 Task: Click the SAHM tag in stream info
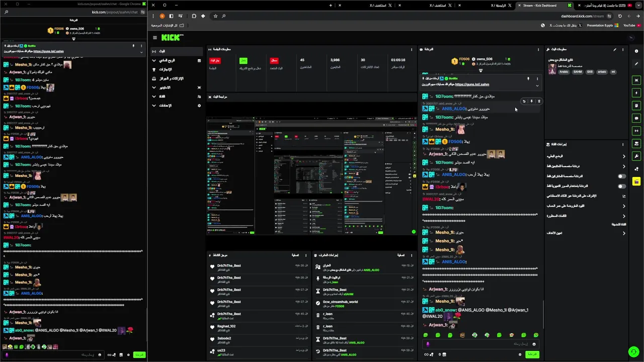pyautogui.click(x=578, y=72)
